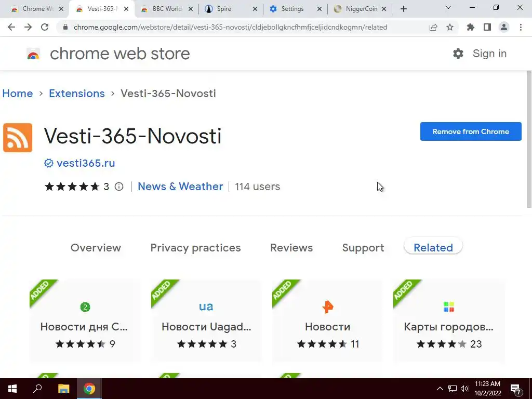Click the page vertical scrollbar
Screen dimensions: 532x399
(x=528, y=139)
